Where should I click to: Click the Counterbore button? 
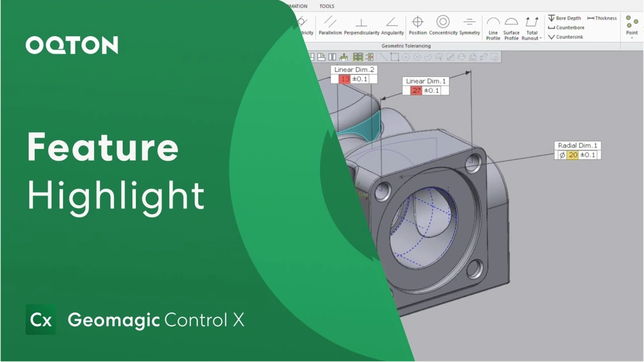point(566,28)
